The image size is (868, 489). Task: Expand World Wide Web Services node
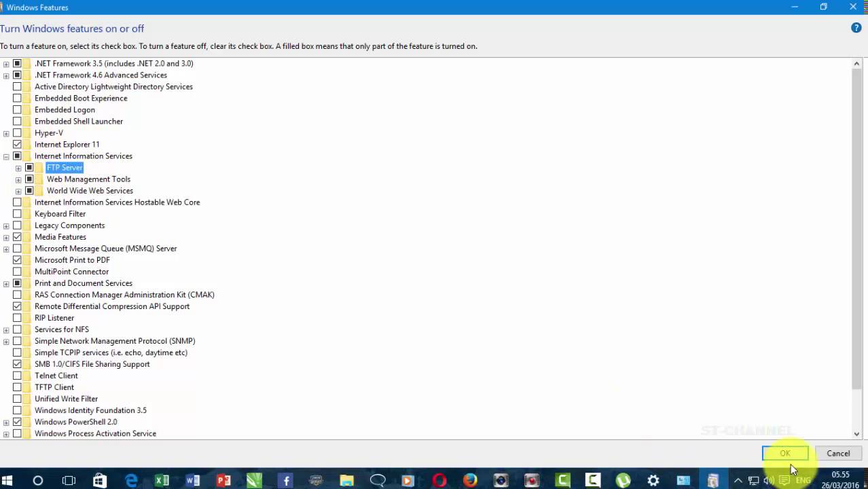[18, 191]
